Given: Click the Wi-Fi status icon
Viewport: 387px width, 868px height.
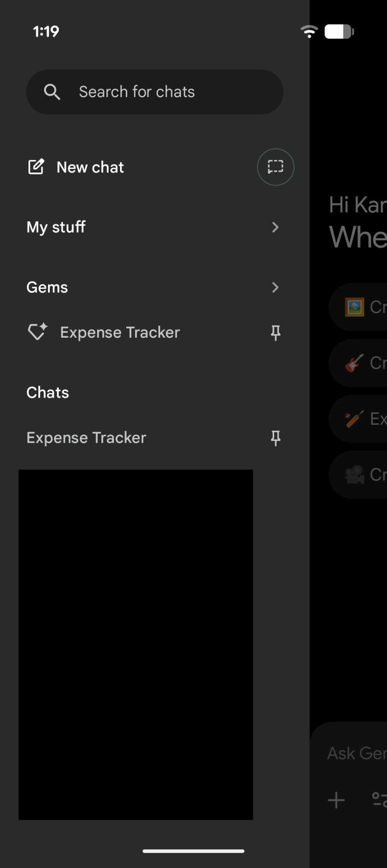Looking at the screenshot, I should point(309,31).
